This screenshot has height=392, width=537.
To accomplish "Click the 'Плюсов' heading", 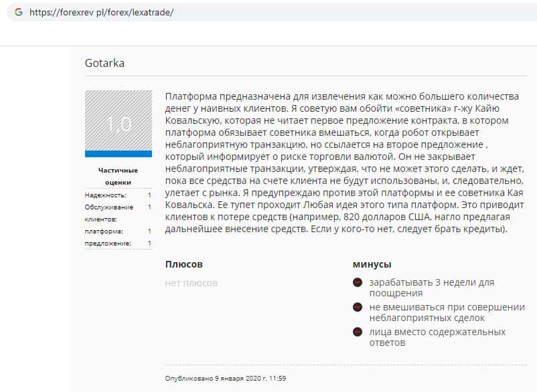I will pos(184,264).
